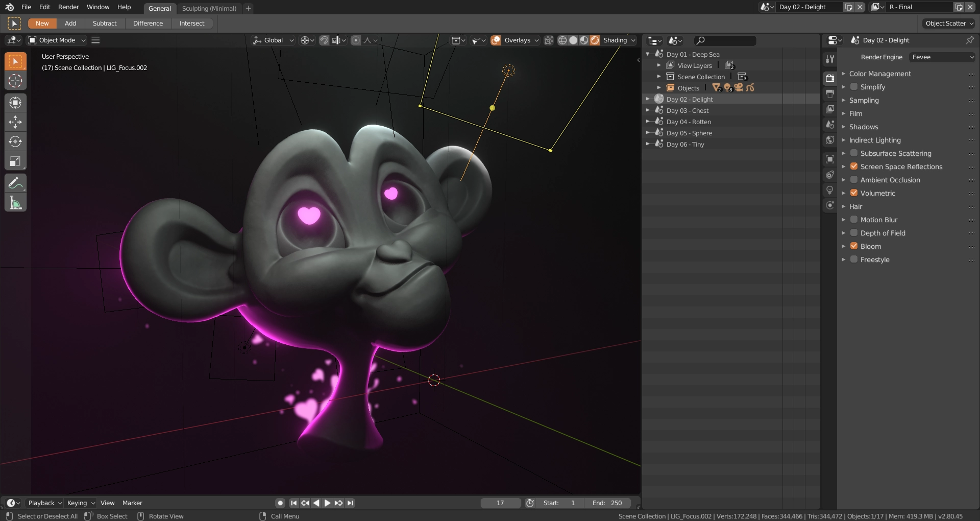Open the Render Engine dropdown
Viewport: 980px width, 521px height.
(x=942, y=57)
